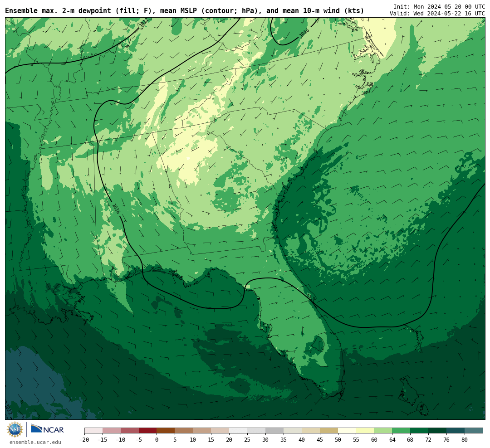Pick the dark green swatch between 68 and 72
This screenshot has width=490, height=448.
[420, 431]
